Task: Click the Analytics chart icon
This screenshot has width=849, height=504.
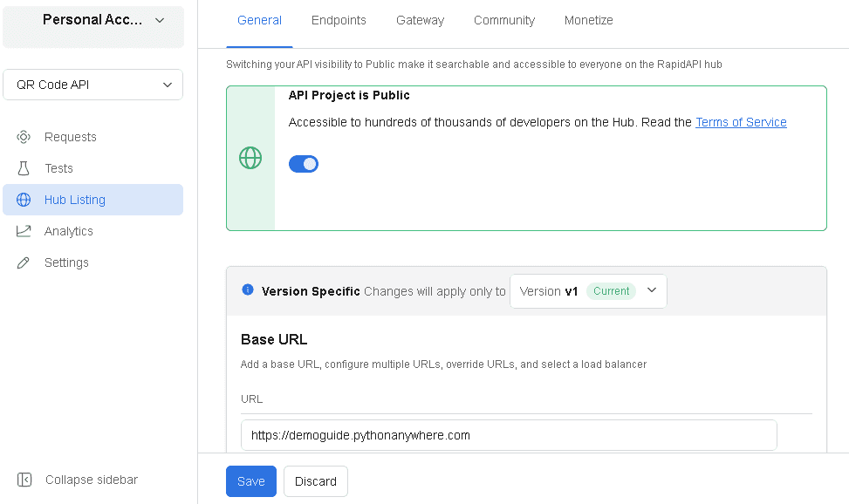Action: point(24,231)
